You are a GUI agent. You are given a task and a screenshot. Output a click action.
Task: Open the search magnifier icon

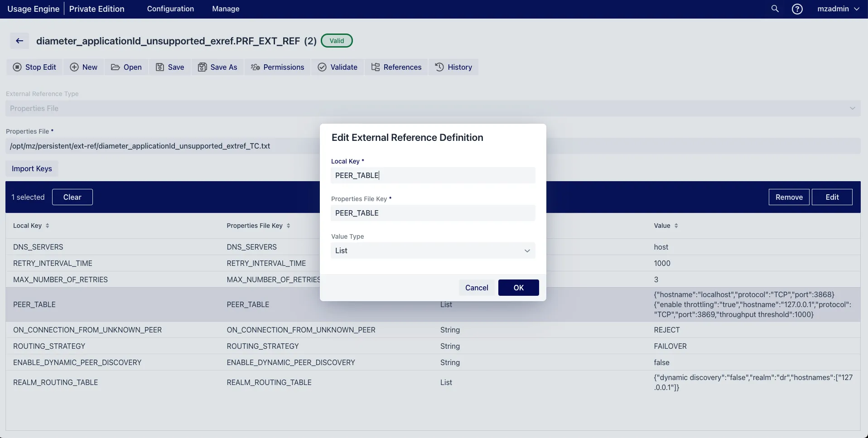(x=775, y=9)
